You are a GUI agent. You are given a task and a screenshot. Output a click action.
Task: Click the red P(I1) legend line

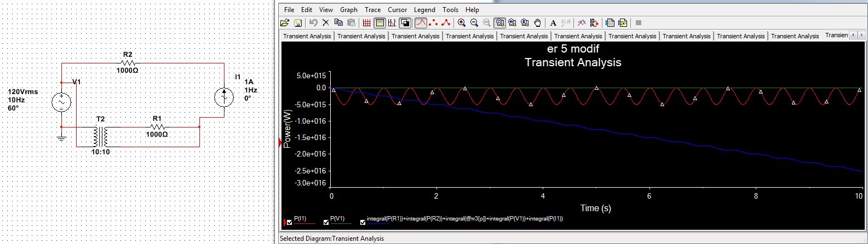(x=304, y=223)
